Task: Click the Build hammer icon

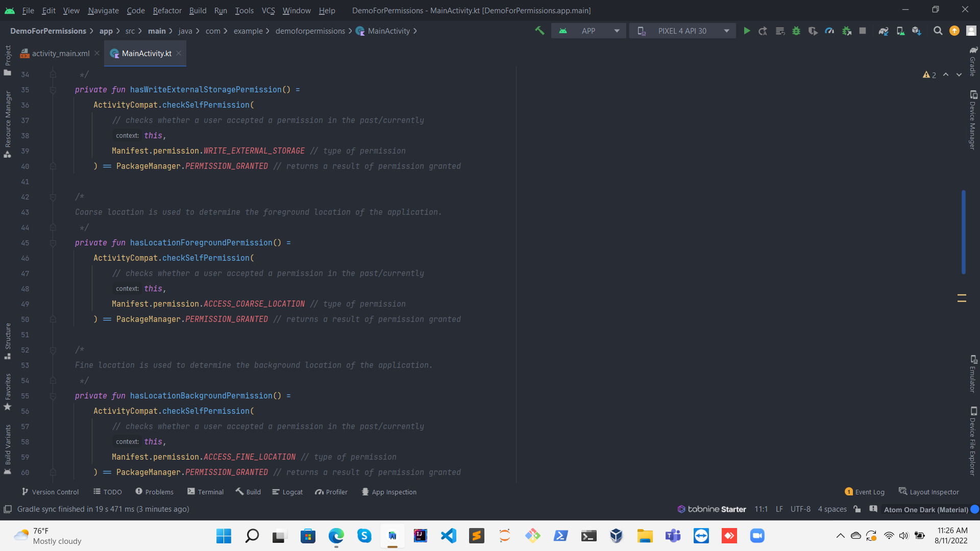Action: point(540,31)
